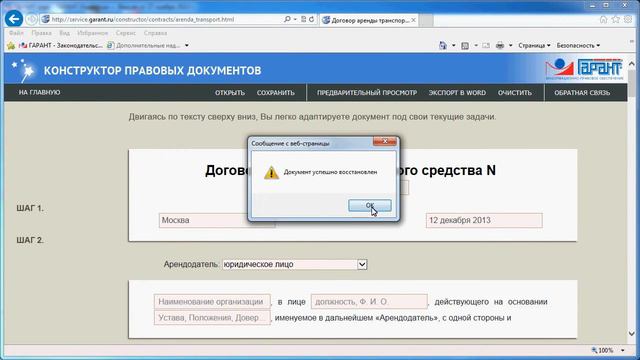Click ОБРАТНАЯ СВЯЗЬ link
The image size is (640, 360).
[x=582, y=93]
